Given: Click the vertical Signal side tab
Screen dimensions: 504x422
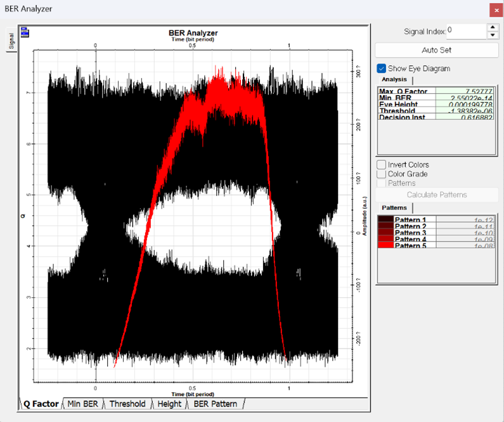Looking at the screenshot, I should click(x=11, y=41).
